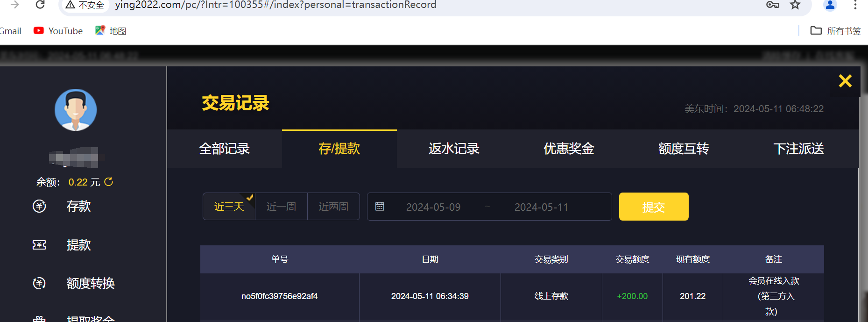
Task: Select the 近一周 date range option
Action: pyautogui.click(x=282, y=207)
